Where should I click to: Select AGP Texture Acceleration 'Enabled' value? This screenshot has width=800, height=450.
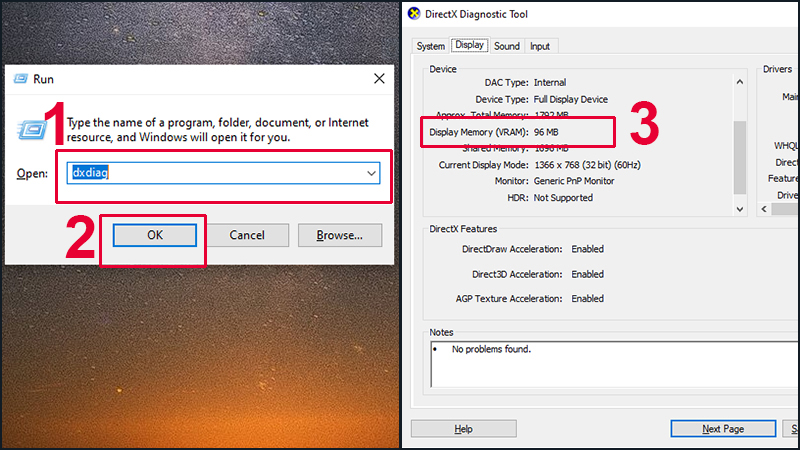pyautogui.click(x=587, y=298)
